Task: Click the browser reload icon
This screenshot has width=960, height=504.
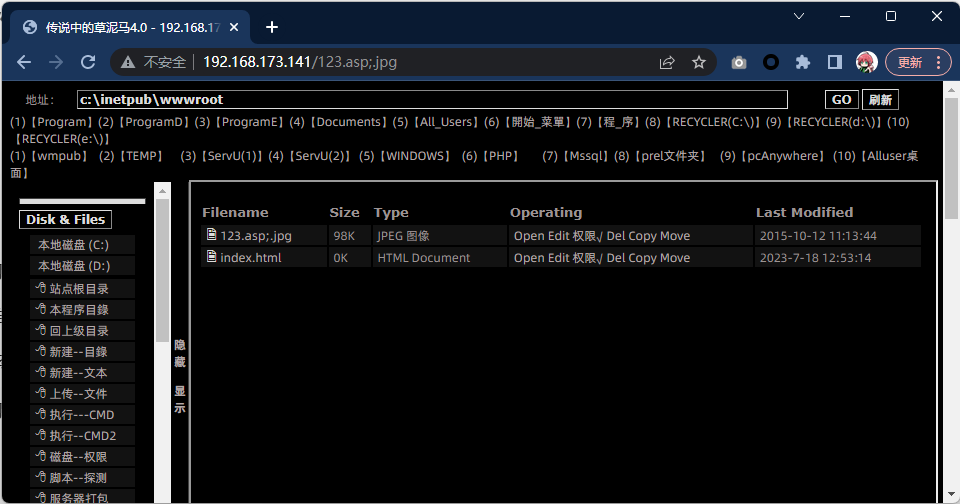Action: [88, 62]
